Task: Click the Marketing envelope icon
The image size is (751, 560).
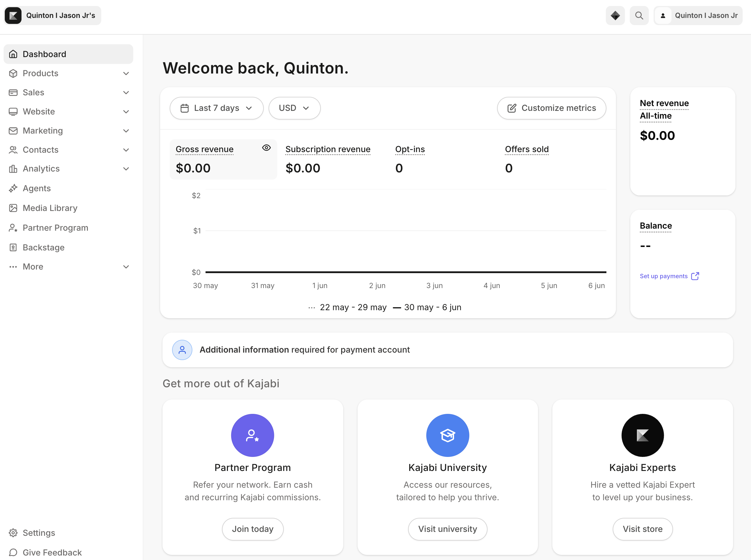Action: coord(13,131)
